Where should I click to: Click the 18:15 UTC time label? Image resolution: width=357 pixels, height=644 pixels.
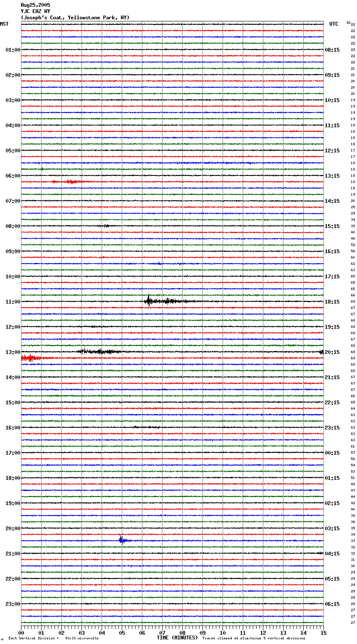(x=332, y=302)
